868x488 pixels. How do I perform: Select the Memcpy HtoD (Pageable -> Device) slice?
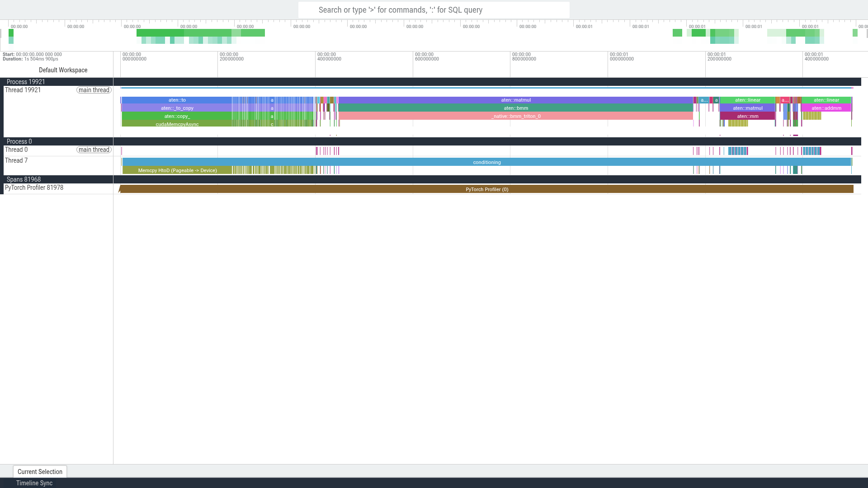pyautogui.click(x=177, y=170)
